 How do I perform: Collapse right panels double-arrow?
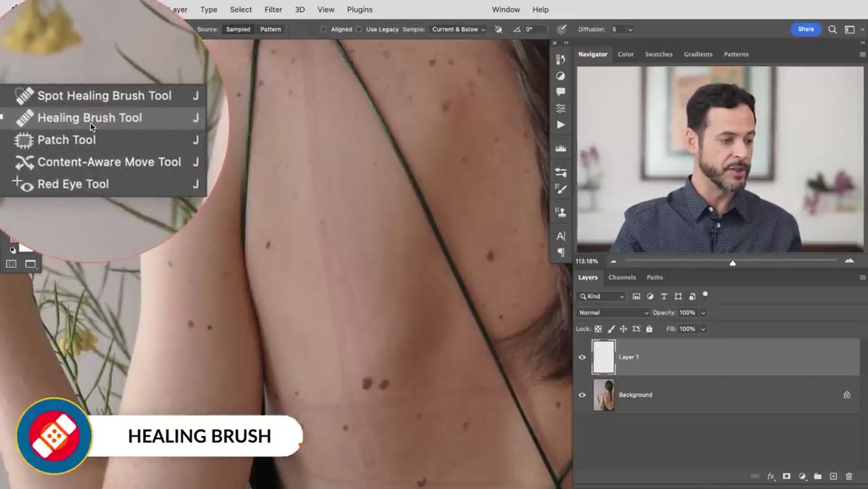click(862, 43)
